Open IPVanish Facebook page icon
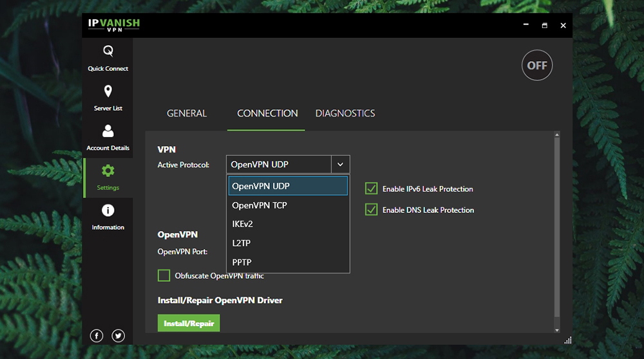Screen dimensions: 644x359 pos(97,336)
